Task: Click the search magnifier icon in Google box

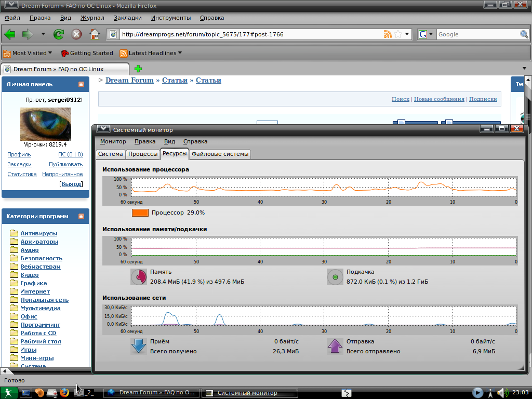Action: point(524,34)
